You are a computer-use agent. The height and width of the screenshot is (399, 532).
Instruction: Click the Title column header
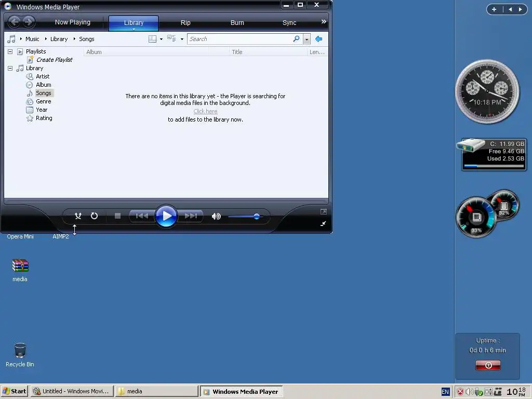coord(268,52)
